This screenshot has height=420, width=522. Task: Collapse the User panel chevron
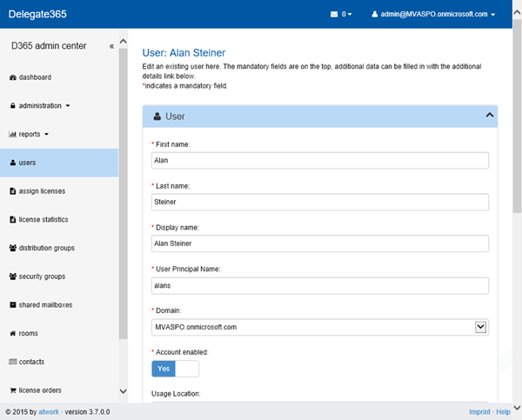[489, 115]
